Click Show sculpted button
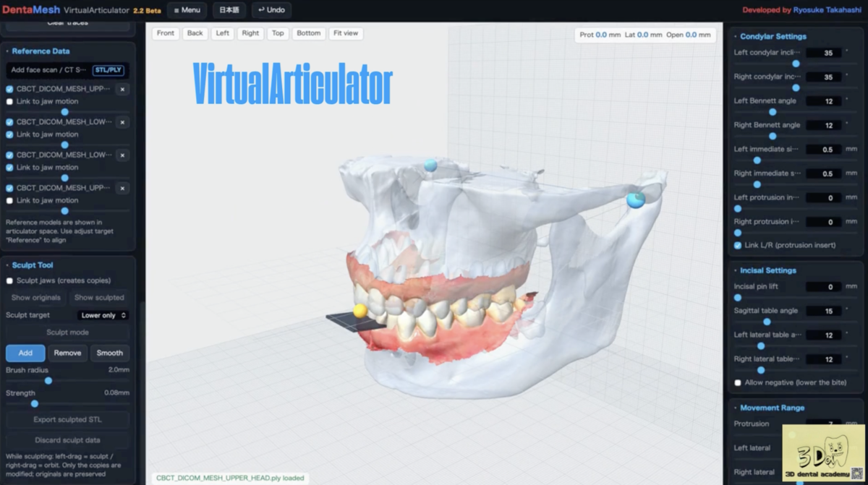 (x=99, y=298)
